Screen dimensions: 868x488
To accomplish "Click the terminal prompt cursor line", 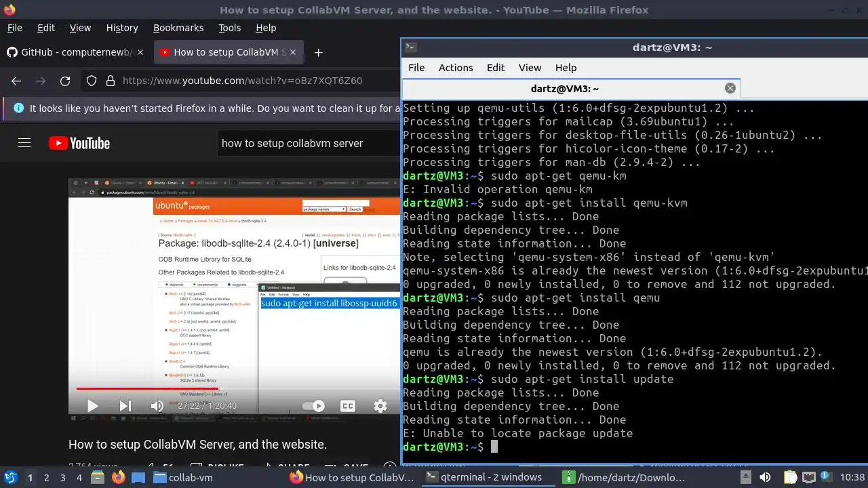I will [x=450, y=447].
